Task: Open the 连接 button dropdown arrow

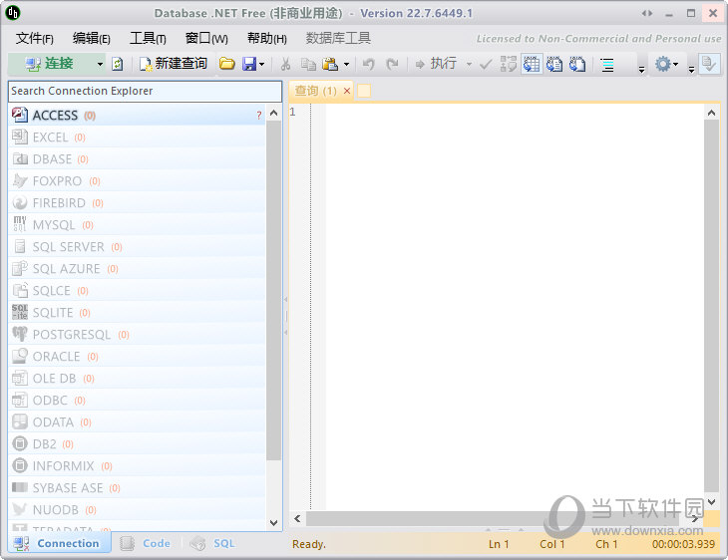Action: 100,64
